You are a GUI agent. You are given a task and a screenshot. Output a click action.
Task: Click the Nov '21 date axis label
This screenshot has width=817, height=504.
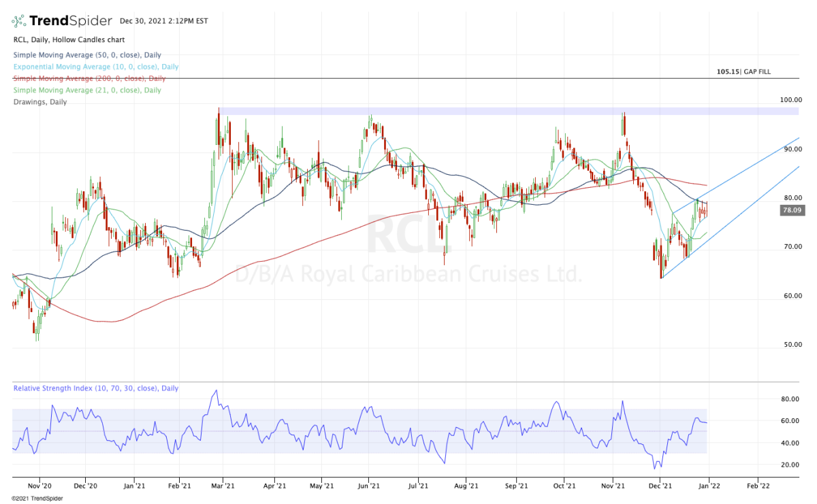(x=613, y=486)
